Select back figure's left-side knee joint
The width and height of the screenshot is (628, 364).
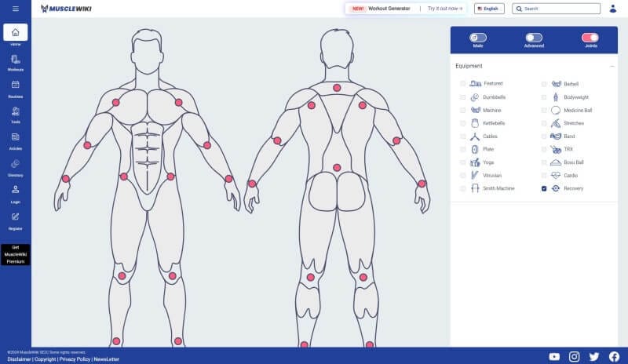(x=310, y=277)
